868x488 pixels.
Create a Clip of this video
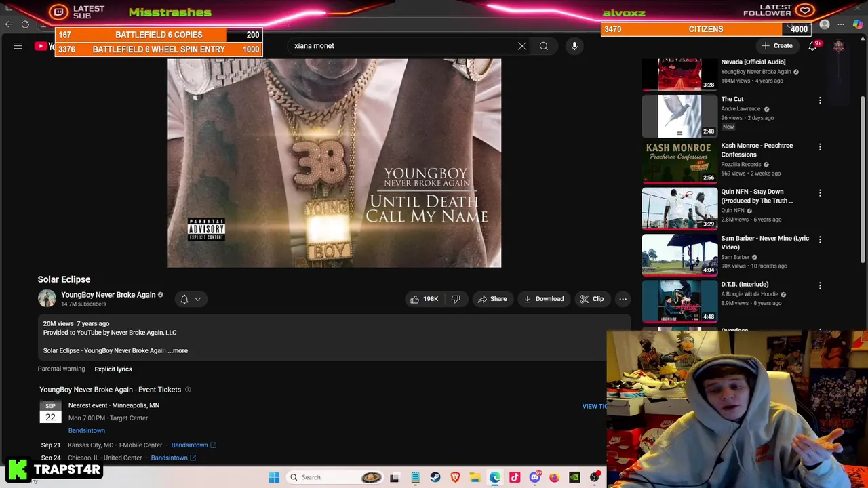click(x=592, y=299)
